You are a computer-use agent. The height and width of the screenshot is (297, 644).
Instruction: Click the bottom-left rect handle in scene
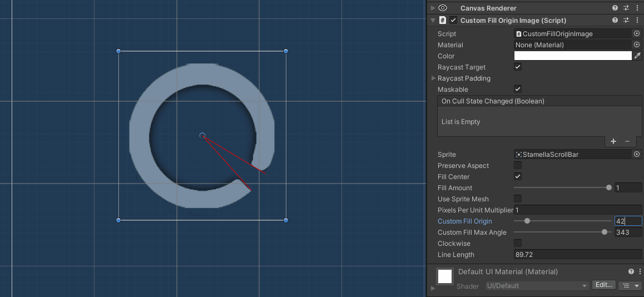[118, 220]
